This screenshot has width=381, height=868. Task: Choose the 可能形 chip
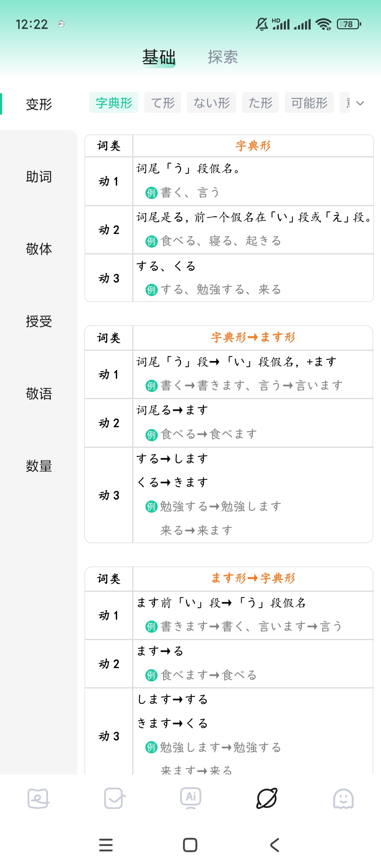tap(309, 103)
